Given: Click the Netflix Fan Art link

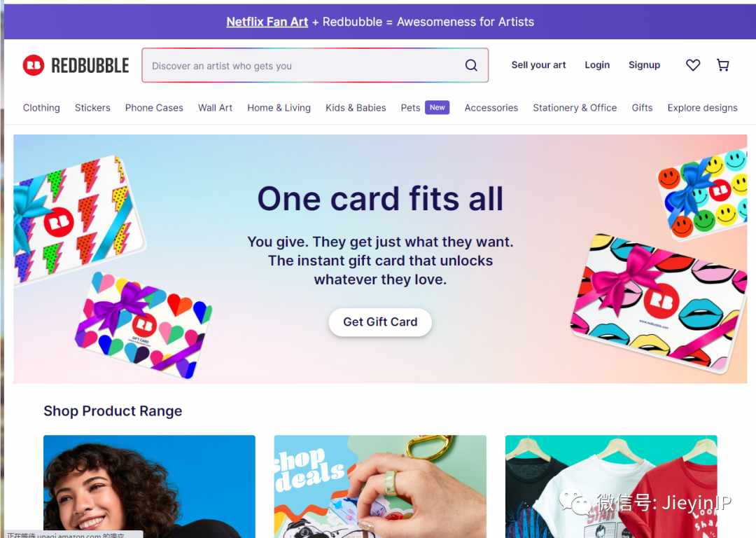Looking at the screenshot, I should click(x=267, y=22).
